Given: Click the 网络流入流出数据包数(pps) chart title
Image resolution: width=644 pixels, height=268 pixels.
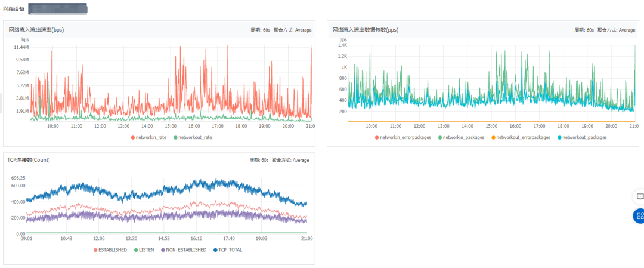Looking at the screenshot, I should tap(365, 29).
